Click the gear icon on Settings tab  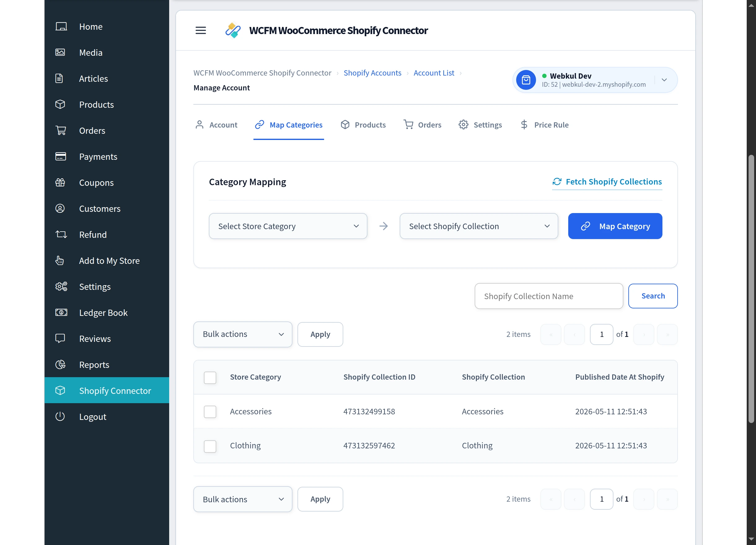click(463, 124)
